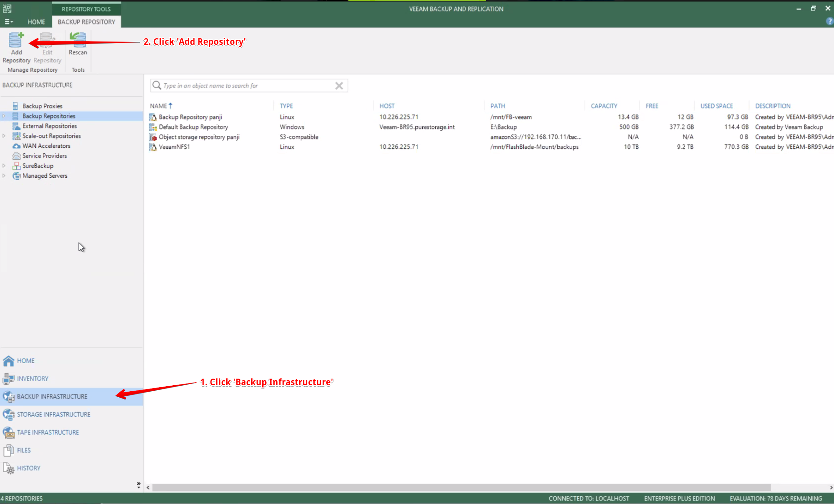Select SureBackup node
This screenshot has height=504, width=834.
38,166
